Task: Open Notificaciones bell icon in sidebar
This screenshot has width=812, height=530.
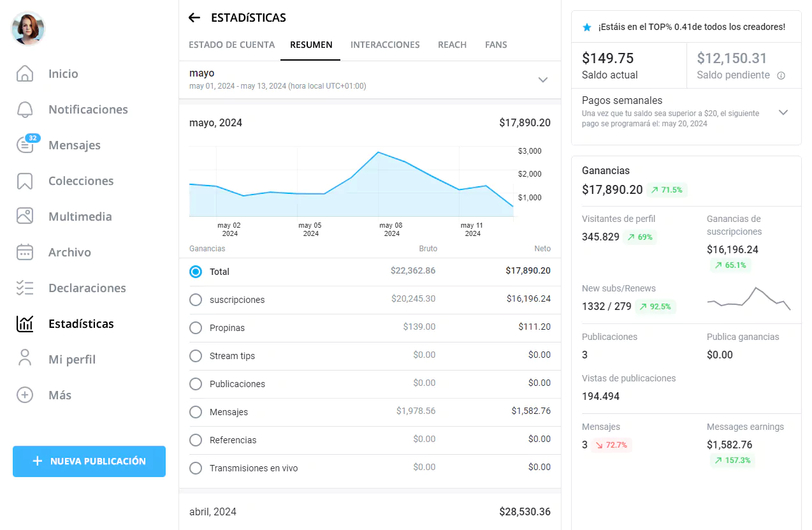Action: click(25, 110)
